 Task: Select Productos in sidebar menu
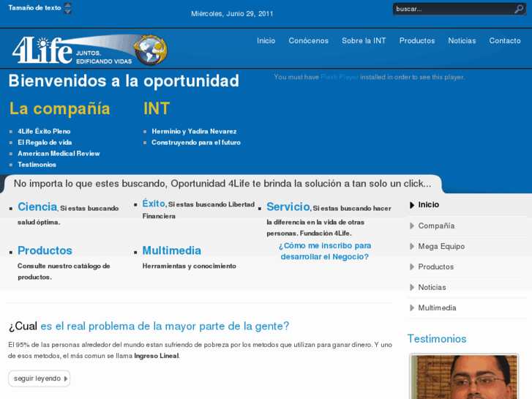[436, 267]
